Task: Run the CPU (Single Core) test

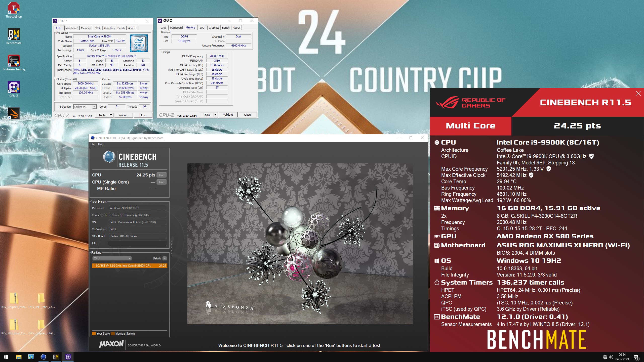Action: point(162,182)
